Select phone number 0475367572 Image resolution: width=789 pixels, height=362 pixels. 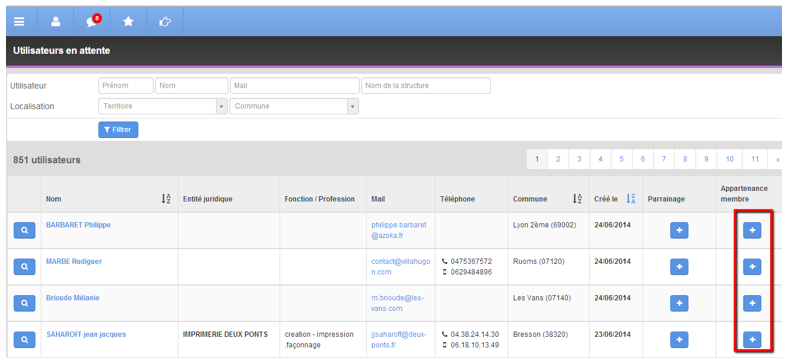pyautogui.click(x=471, y=261)
